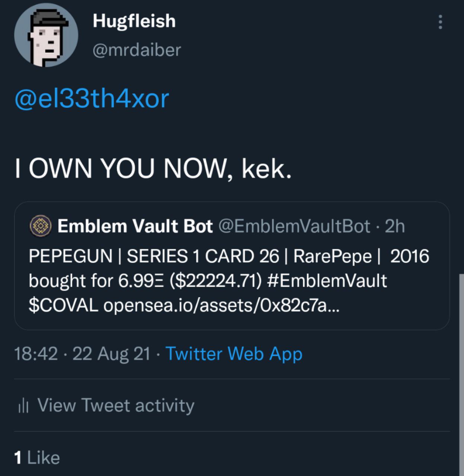Viewport: 464px width, 476px height.
Task: Click the tweet text "I OWN YOU NOW, kek."
Action: coord(153,168)
